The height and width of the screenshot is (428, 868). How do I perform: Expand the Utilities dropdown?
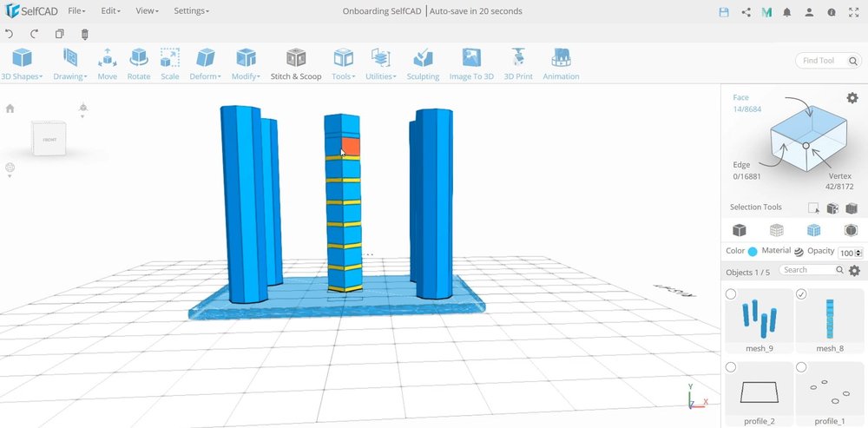380,64
